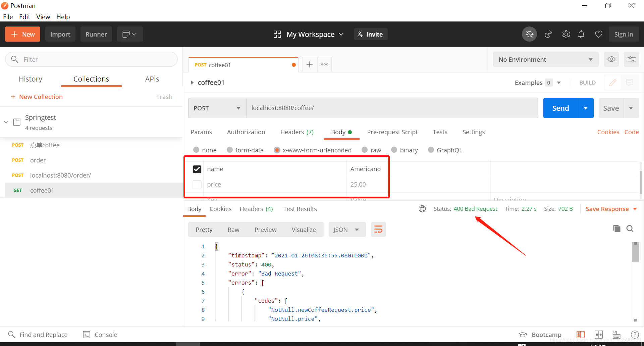644x346 pixels.
Task: Toggle word wrap icon in response
Action: tap(378, 230)
